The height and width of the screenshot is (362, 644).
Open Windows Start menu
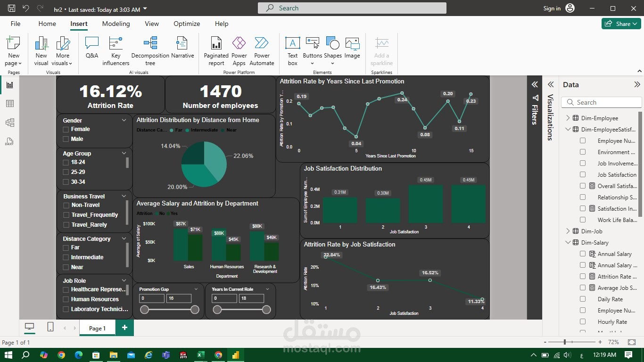[8, 354]
